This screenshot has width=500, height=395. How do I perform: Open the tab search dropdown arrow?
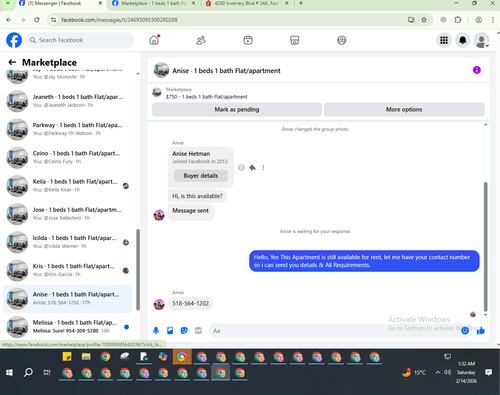click(7, 3)
